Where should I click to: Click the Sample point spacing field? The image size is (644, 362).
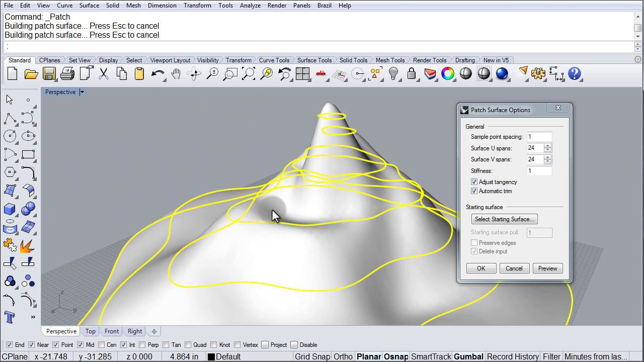pyautogui.click(x=539, y=137)
